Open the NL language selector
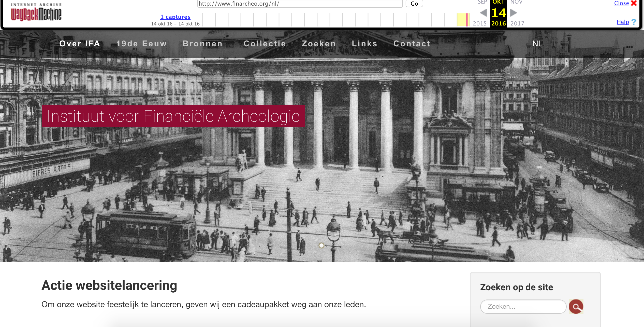This screenshot has width=644, height=327. pos(537,44)
